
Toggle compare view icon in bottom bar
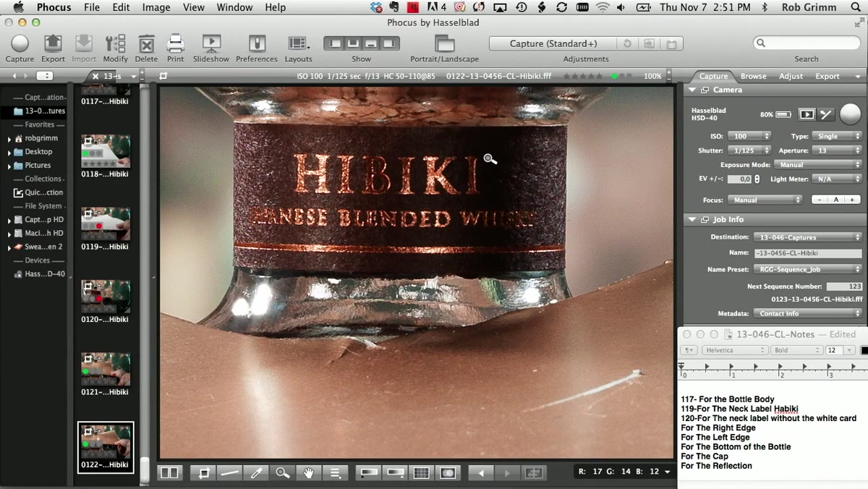[169, 472]
